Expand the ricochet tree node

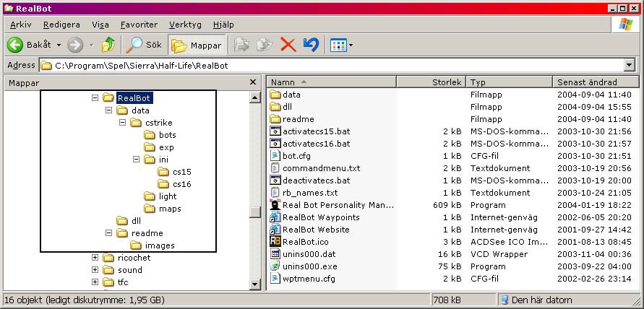[95, 257]
